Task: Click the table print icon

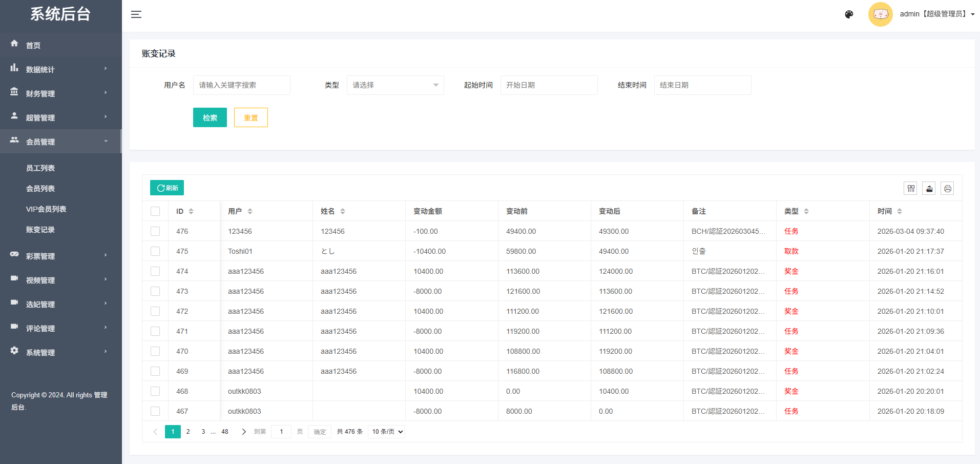Action: (x=947, y=189)
